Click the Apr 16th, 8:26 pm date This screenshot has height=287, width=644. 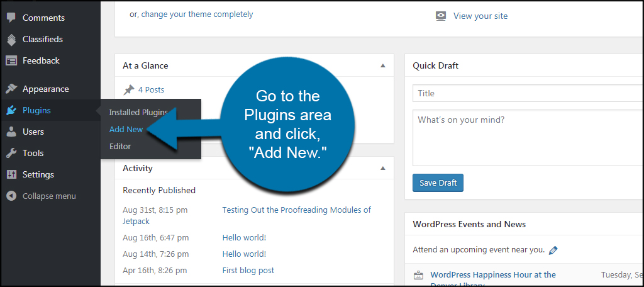tap(155, 271)
